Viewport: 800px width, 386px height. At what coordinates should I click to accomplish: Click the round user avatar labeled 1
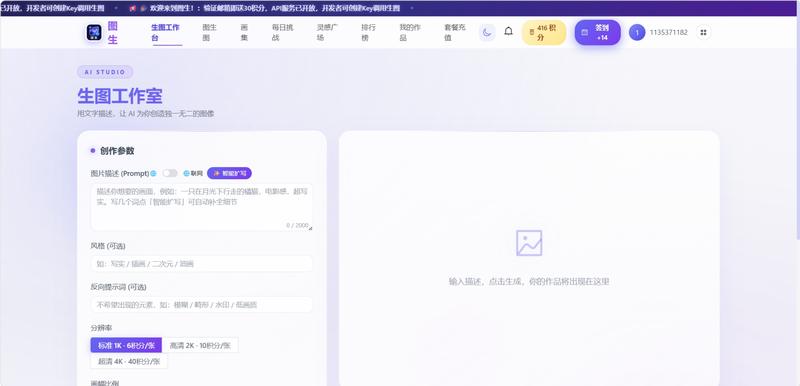637,33
